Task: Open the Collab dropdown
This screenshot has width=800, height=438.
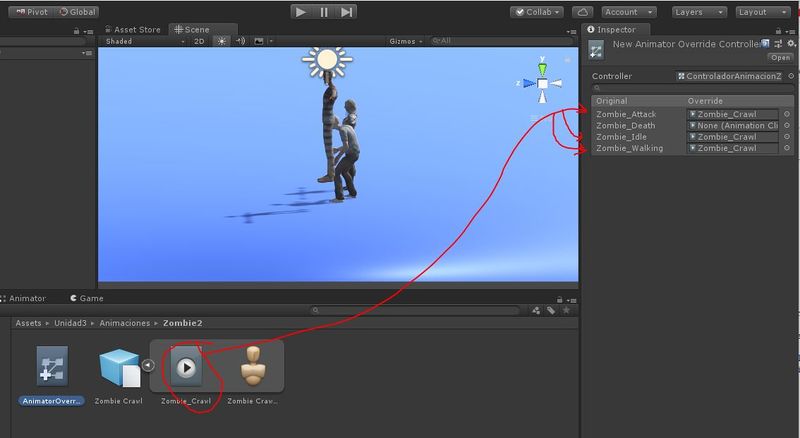Action: pyautogui.click(x=537, y=12)
